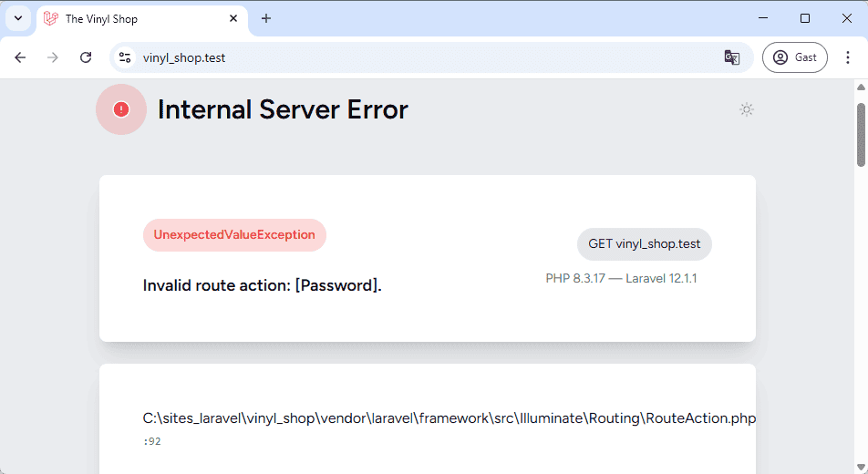
Task: Click the red error exclamation icon
Action: (x=121, y=109)
